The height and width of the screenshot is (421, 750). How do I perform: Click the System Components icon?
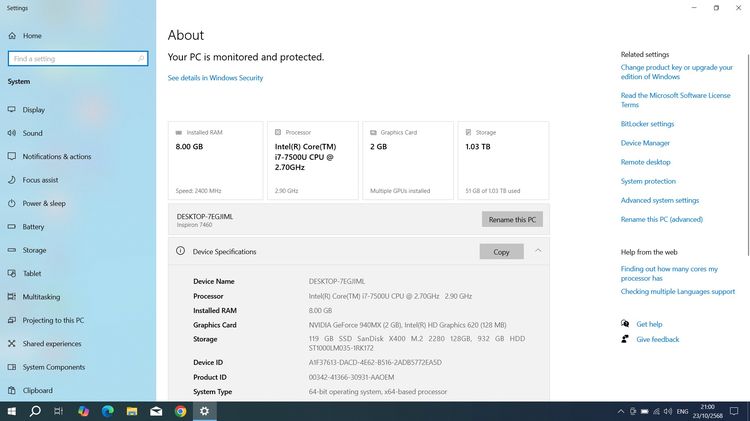(12, 367)
